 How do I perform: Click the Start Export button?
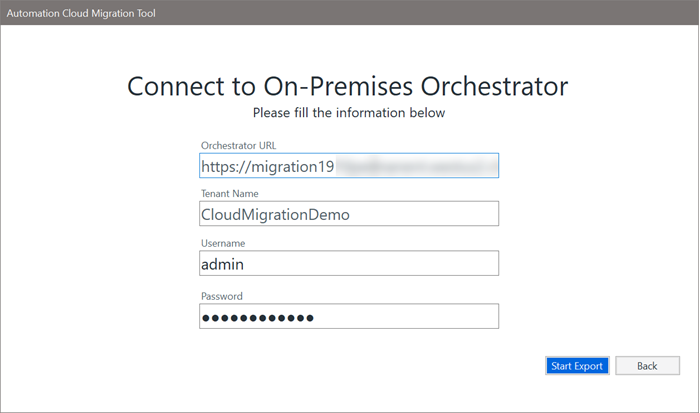tap(577, 366)
